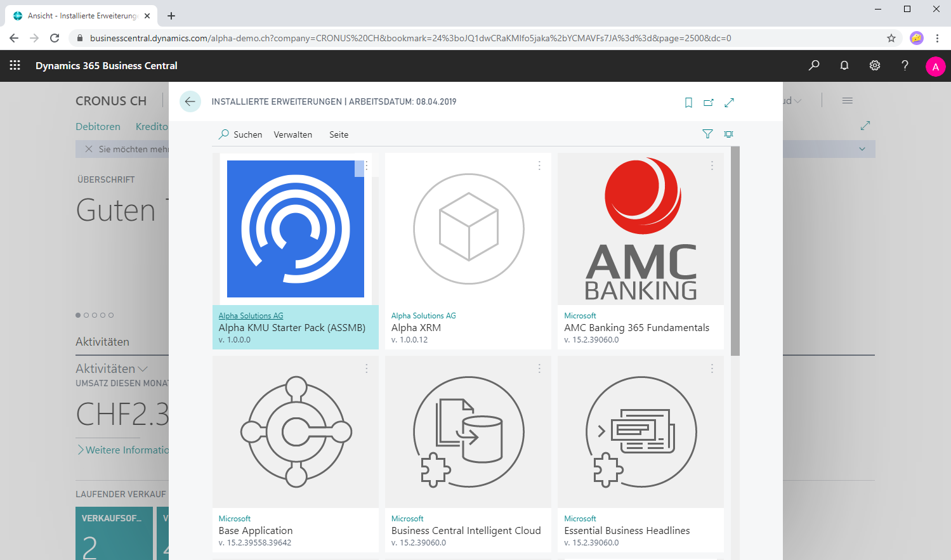This screenshot has height=560, width=951.
Task: Open the Alpha XRM cube thumbnail
Action: tap(468, 229)
